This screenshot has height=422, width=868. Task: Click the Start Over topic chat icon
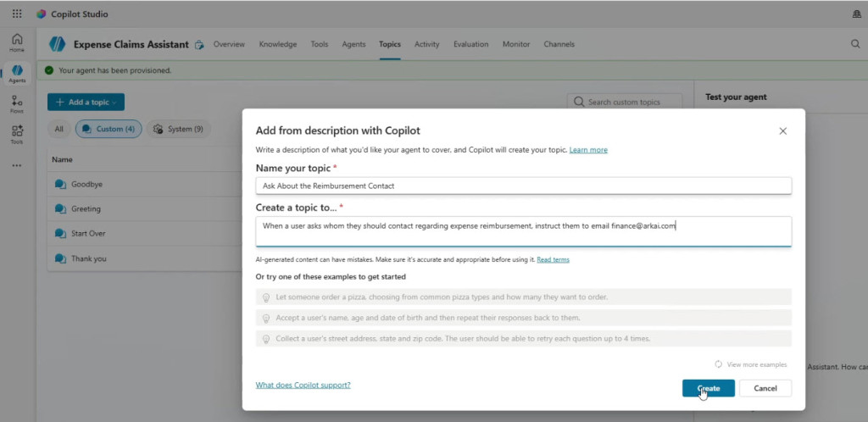60,233
